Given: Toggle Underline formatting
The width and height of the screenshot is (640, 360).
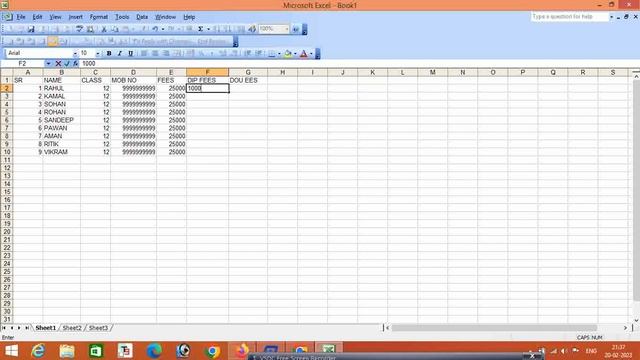Looking at the screenshot, I should (131, 53).
